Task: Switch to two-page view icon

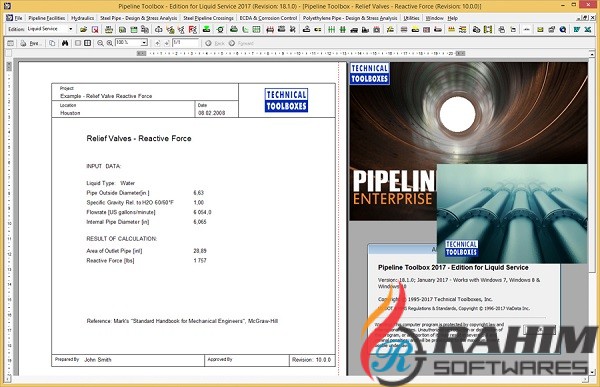Action: click(87, 43)
